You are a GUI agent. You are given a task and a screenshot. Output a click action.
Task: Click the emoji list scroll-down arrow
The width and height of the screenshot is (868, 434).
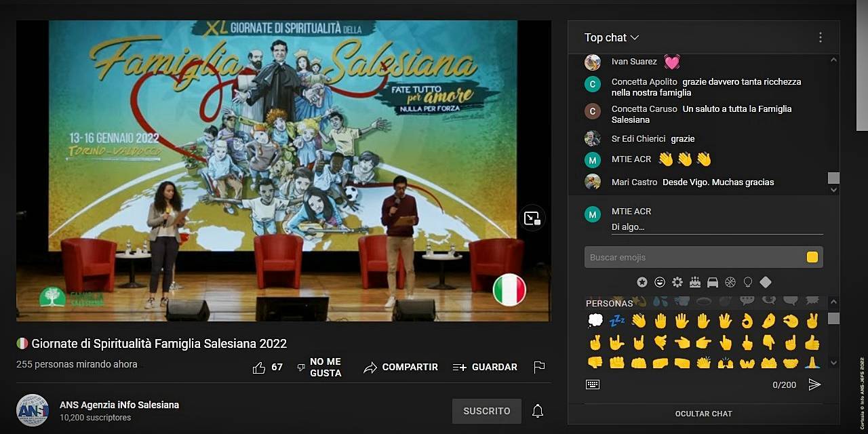point(833,363)
